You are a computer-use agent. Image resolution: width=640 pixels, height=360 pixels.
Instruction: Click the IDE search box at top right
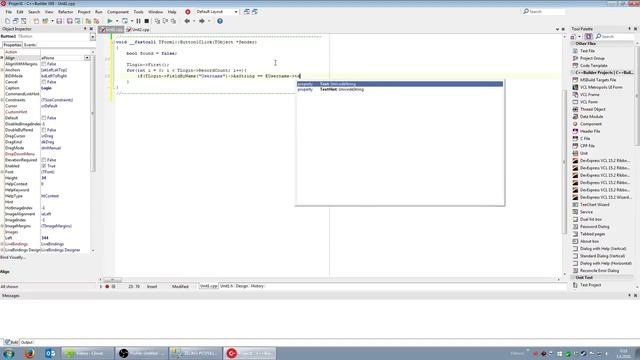pyautogui.click(x=544, y=12)
